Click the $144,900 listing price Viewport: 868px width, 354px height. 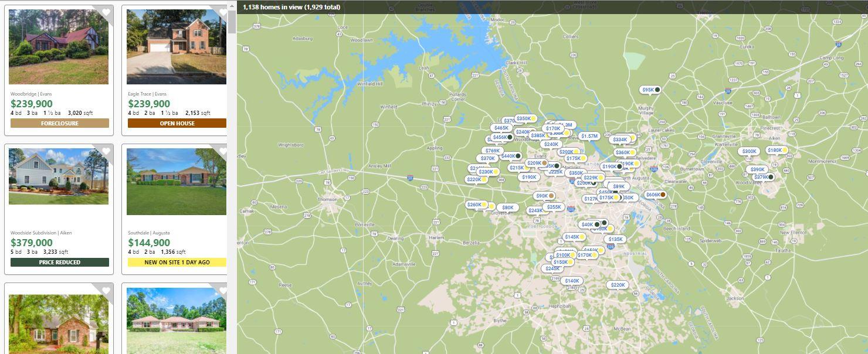(149, 243)
